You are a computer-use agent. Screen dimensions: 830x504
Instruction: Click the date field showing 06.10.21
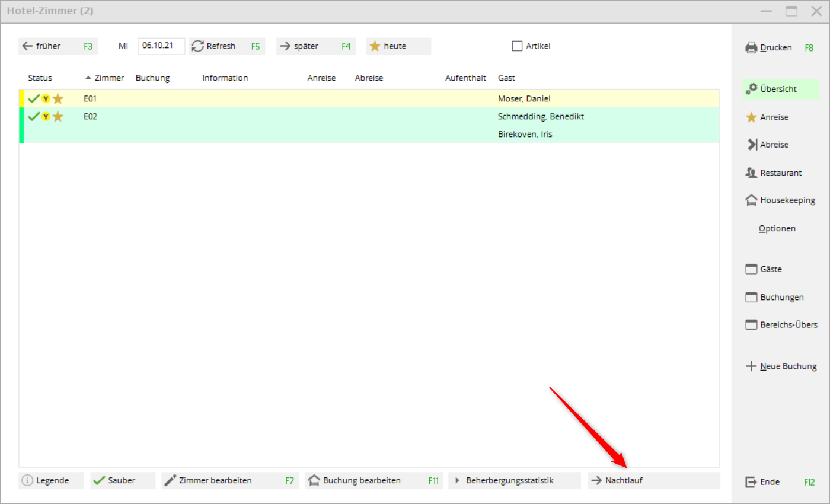[161, 46]
